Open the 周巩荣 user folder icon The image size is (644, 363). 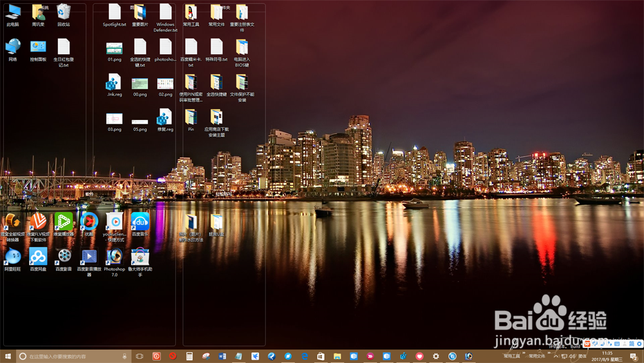pos(38,15)
